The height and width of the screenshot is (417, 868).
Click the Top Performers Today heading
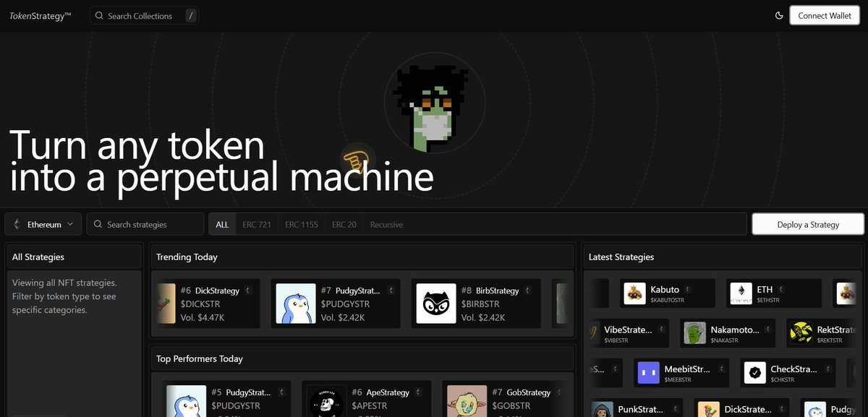(200, 358)
